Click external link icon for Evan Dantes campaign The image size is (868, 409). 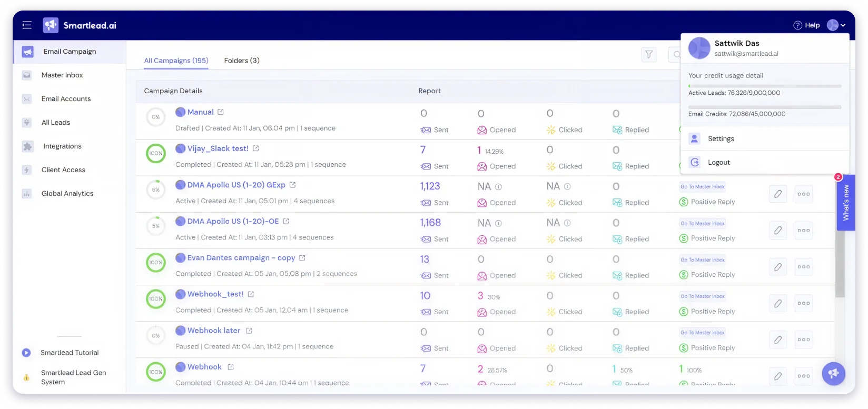pos(302,258)
